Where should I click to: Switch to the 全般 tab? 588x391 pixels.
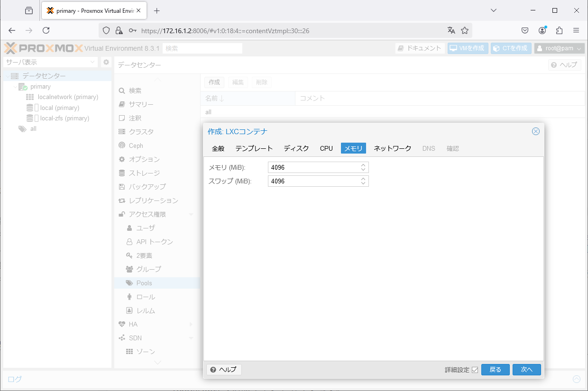pos(218,148)
